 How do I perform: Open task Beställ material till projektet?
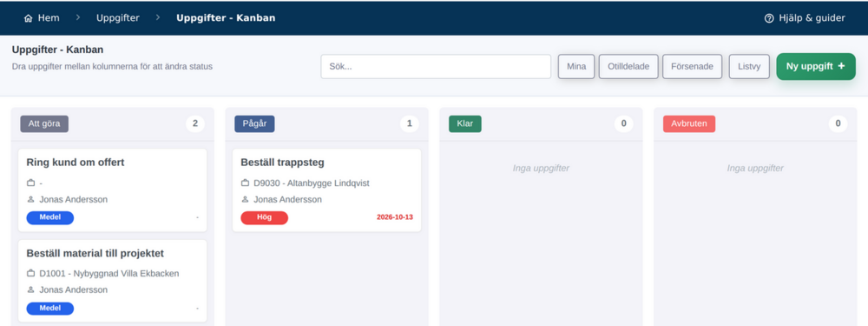click(x=95, y=253)
